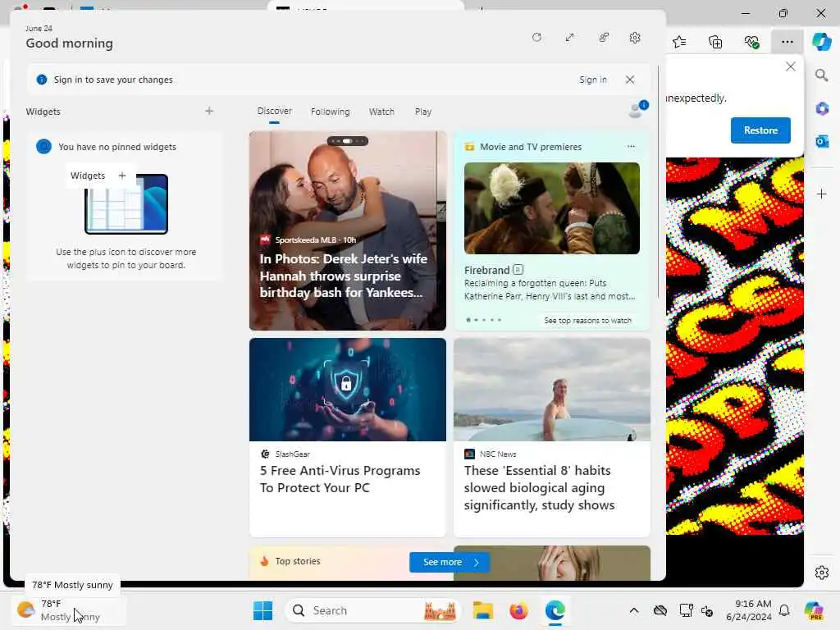Click the Firebrand title text
Screen dimensions: 840x630
pyautogui.click(x=486, y=270)
